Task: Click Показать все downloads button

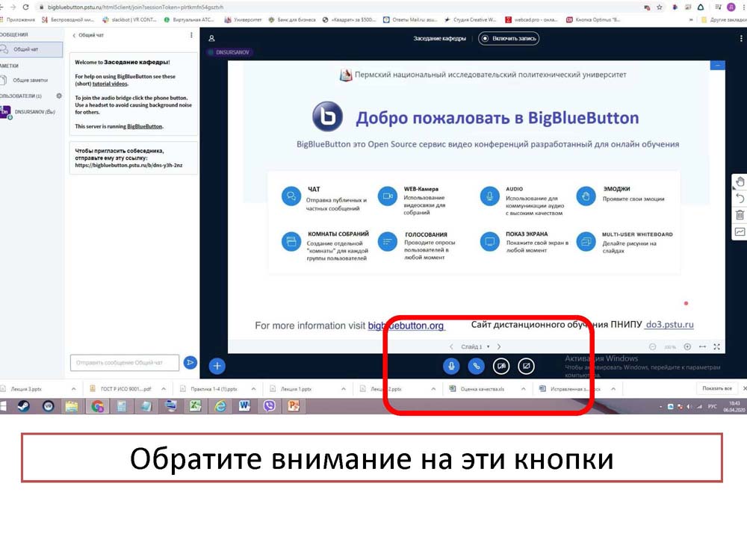Action: click(x=716, y=388)
